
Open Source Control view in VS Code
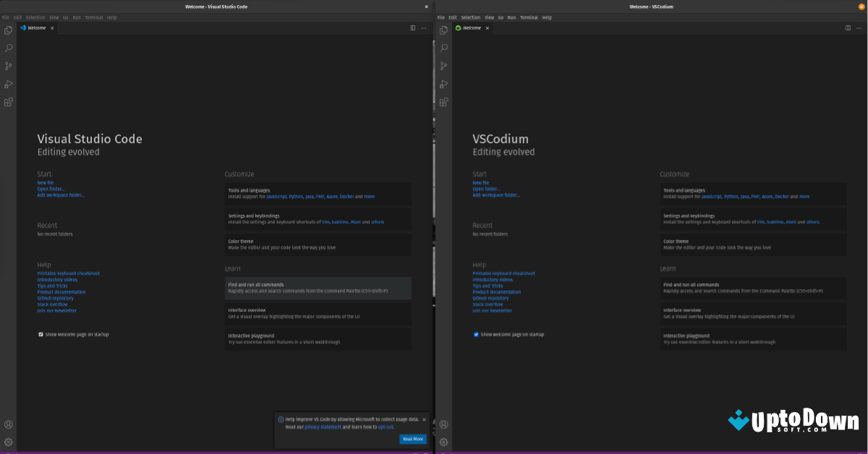8,66
